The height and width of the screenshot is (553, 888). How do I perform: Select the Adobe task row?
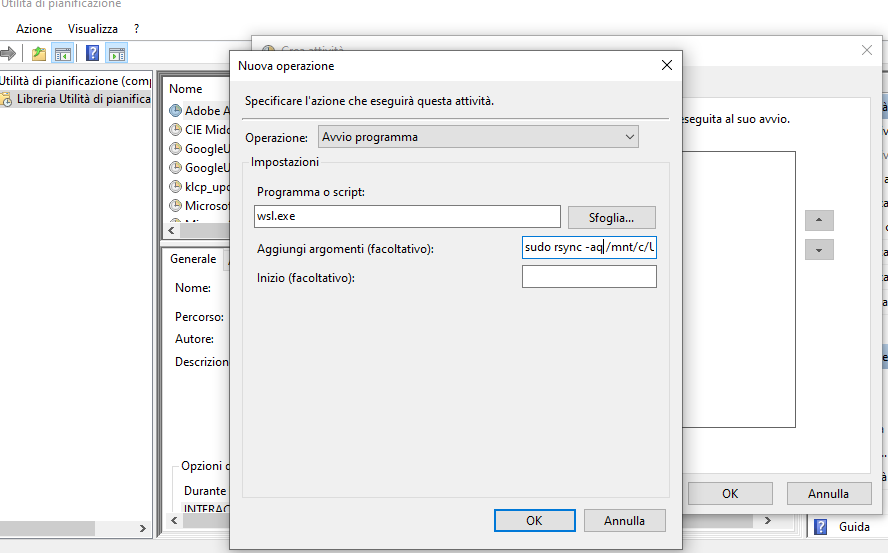pos(198,110)
